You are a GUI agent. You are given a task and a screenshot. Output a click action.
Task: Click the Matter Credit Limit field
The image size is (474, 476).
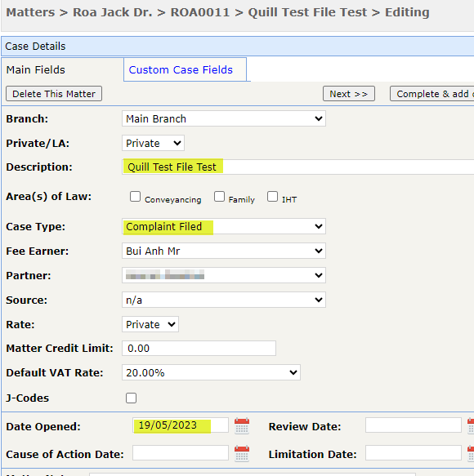(199, 348)
